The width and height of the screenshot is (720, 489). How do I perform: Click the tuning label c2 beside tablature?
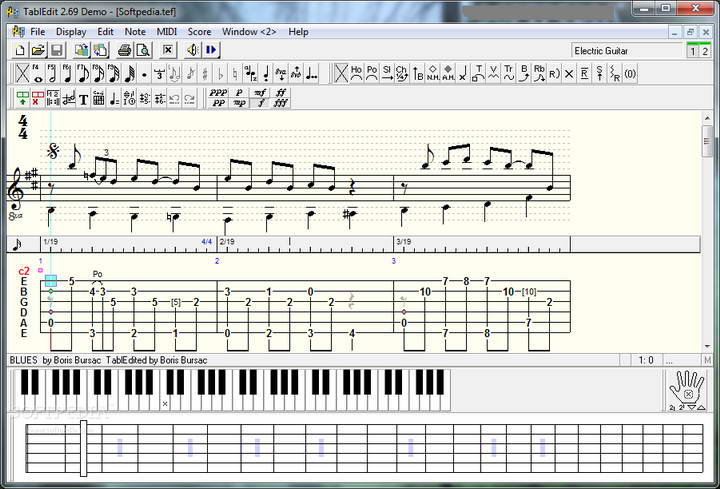(x=24, y=271)
